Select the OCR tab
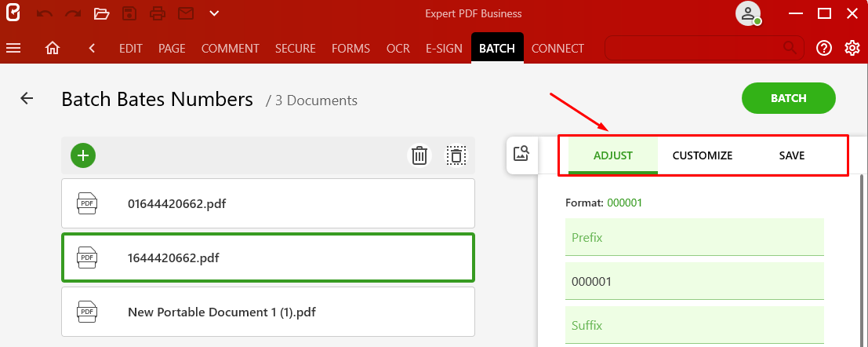868x347 pixels. pos(398,49)
